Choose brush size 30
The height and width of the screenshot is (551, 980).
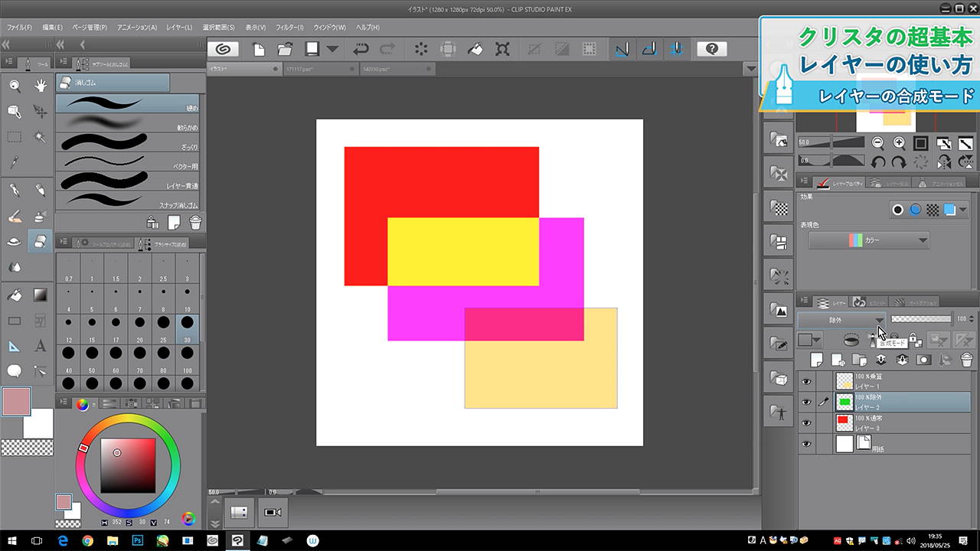click(x=188, y=328)
